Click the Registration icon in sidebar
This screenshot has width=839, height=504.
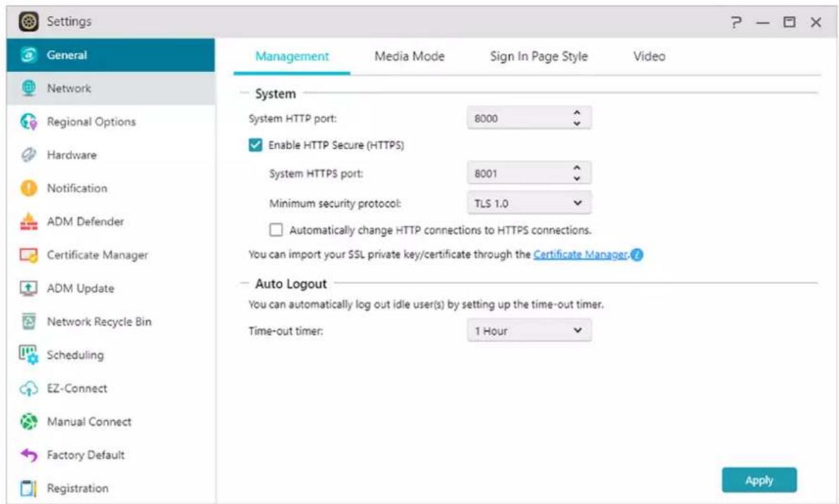pos(28,488)
